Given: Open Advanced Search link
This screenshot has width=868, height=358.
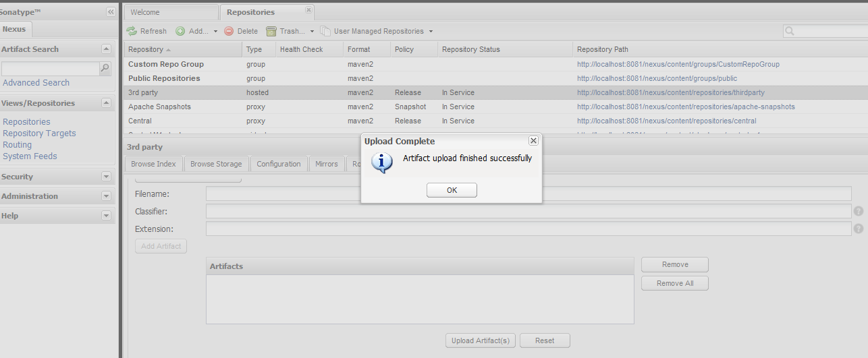Looking at the screenshot, I should tap(36, 83).
